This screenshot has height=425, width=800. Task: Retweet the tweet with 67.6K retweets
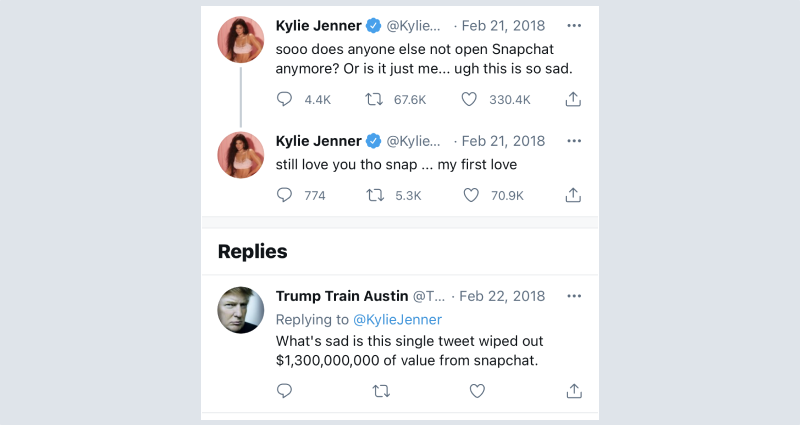click(x=376, y=99)
